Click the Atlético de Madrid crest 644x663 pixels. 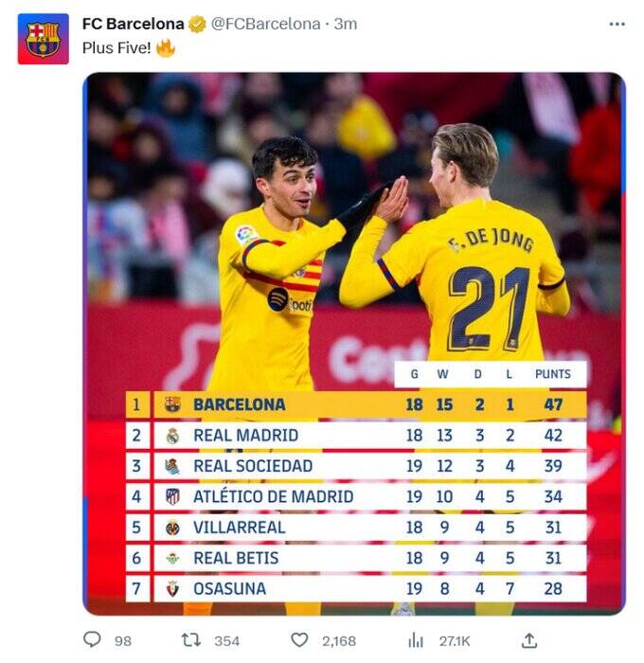pyautogui.click(x=172, y=496)
